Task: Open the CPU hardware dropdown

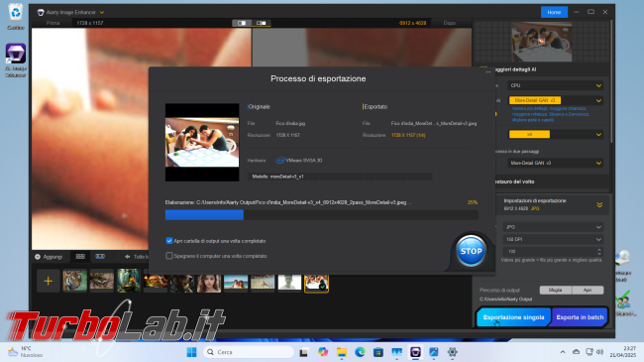Action: pyautogui.click(x=555, y=85)
